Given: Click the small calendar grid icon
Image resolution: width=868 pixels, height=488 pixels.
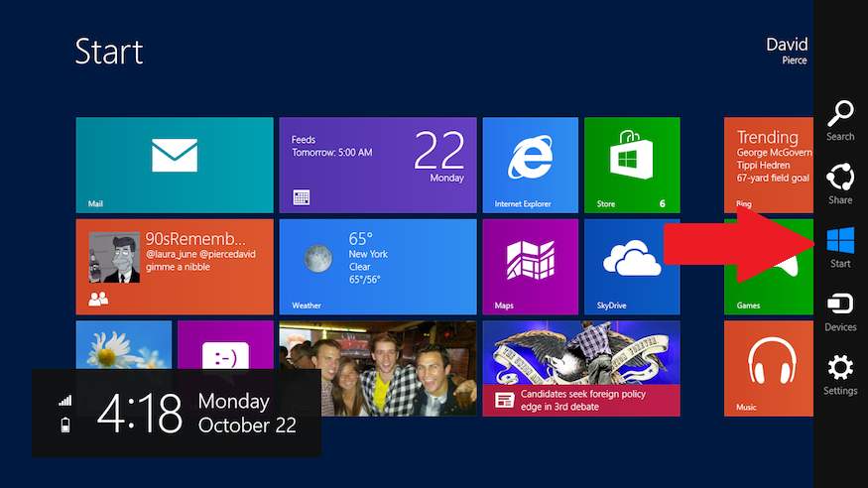Looking at the screenshot, I should (302, 197).
